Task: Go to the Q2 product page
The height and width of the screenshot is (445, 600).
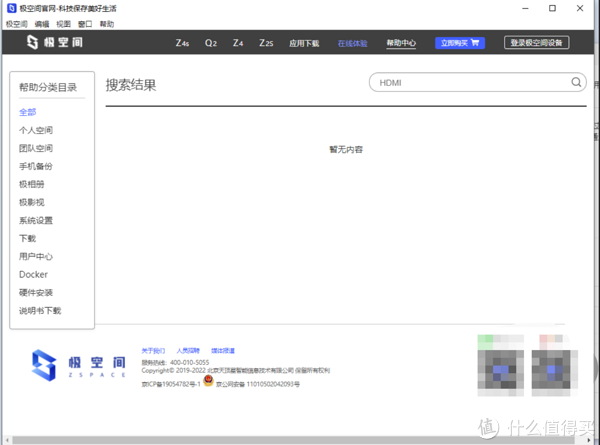Action: pyautogui.click(x=211, y=43)
